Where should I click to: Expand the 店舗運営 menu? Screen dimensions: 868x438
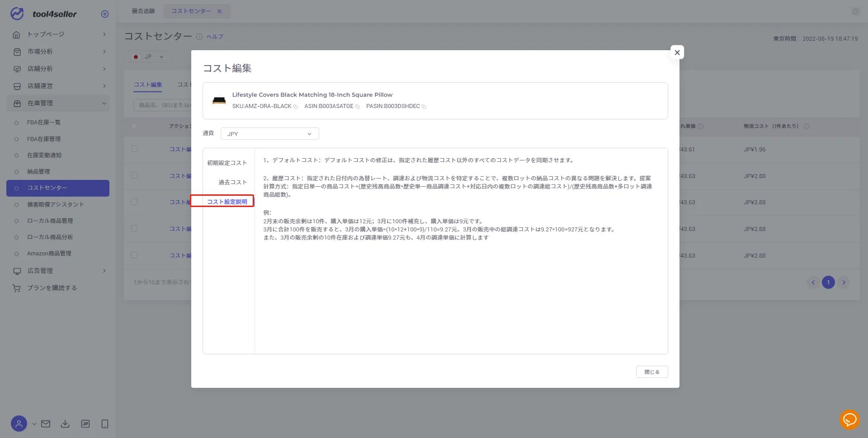pyautogui.click(x=104, y=86)
